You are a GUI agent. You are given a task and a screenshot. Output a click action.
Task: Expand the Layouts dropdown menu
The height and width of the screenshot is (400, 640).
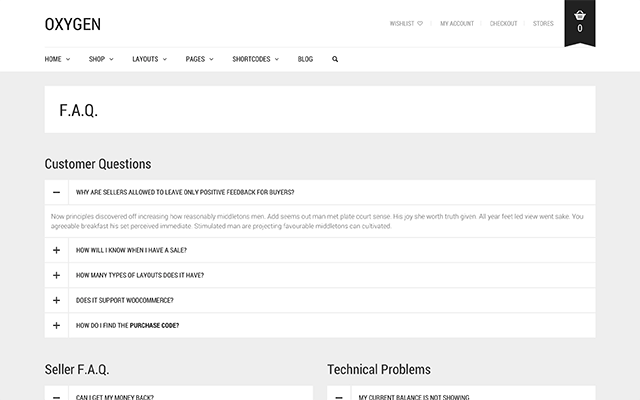(x=149, y=59)
